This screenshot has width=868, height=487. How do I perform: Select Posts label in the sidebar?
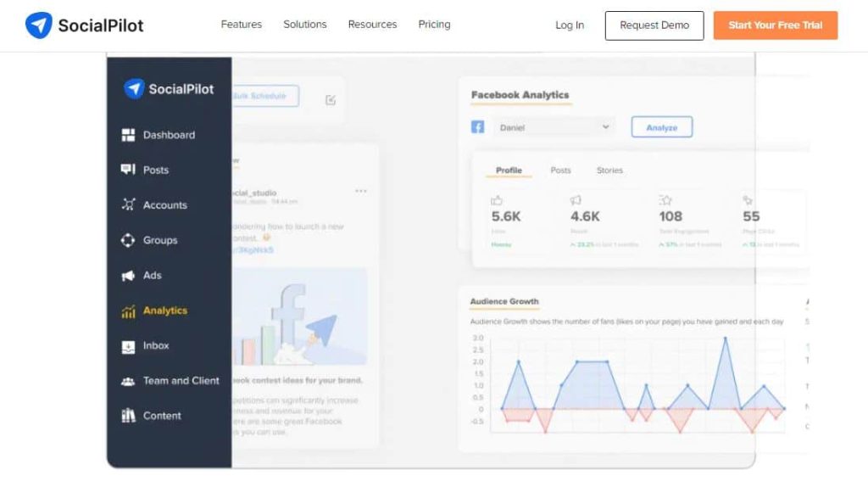156,170
